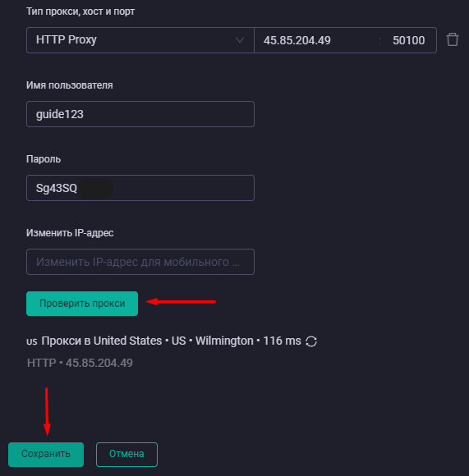This screenshot has height=476, width=469.
Task: Focus the host field showing 45.85.204.49
Action: click(x=317, y=40)
